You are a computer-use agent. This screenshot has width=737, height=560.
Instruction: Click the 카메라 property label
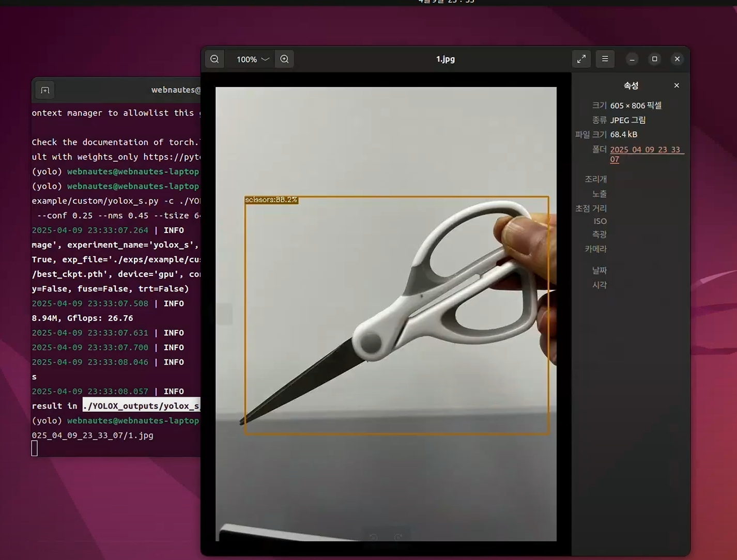pos(596,249)
